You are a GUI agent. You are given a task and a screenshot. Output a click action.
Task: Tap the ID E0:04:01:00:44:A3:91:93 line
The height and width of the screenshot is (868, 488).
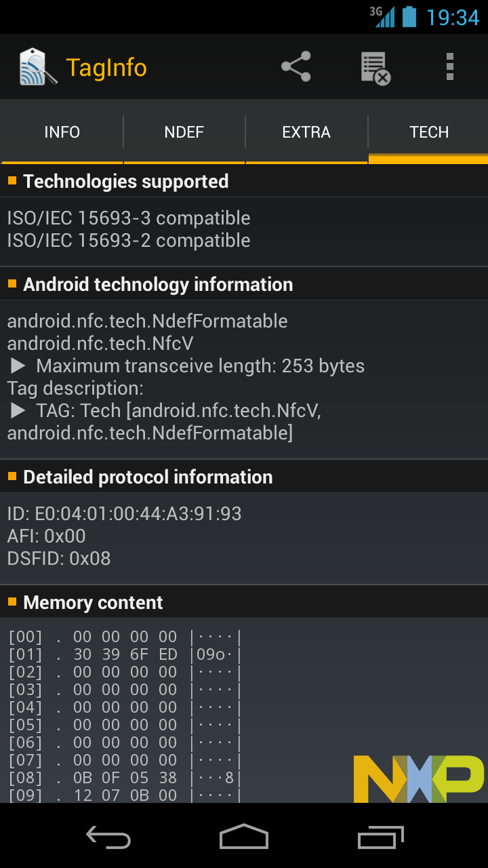coord(124,514)
